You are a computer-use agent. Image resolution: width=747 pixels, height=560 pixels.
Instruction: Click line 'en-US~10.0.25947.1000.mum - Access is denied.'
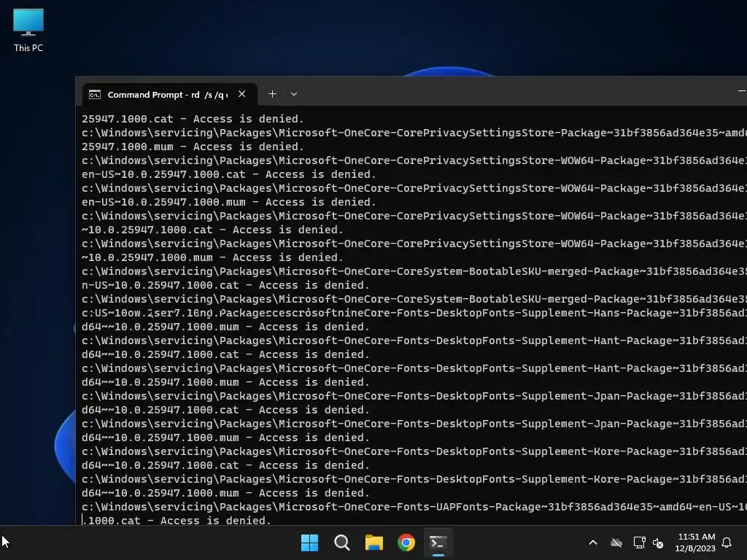tap(228, 202)
